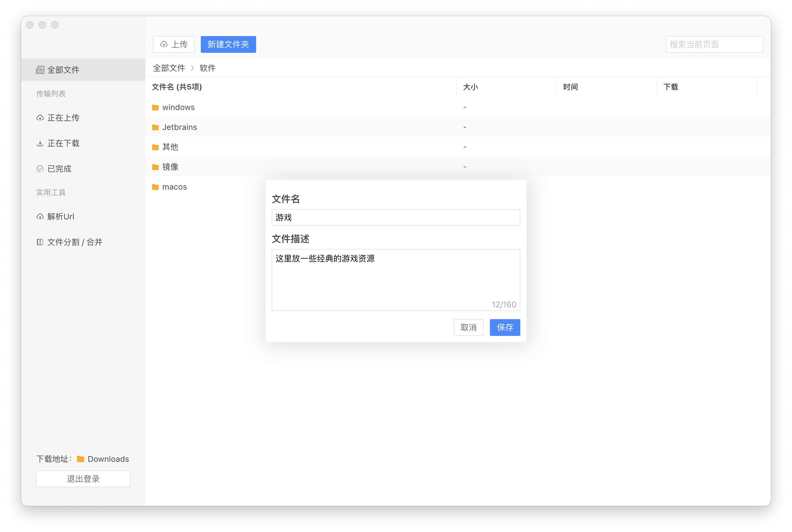The image size is (792, 532).
Task: Navigate to 全部文件 in the breadcrumb
Action: click(x=169, y=68)
